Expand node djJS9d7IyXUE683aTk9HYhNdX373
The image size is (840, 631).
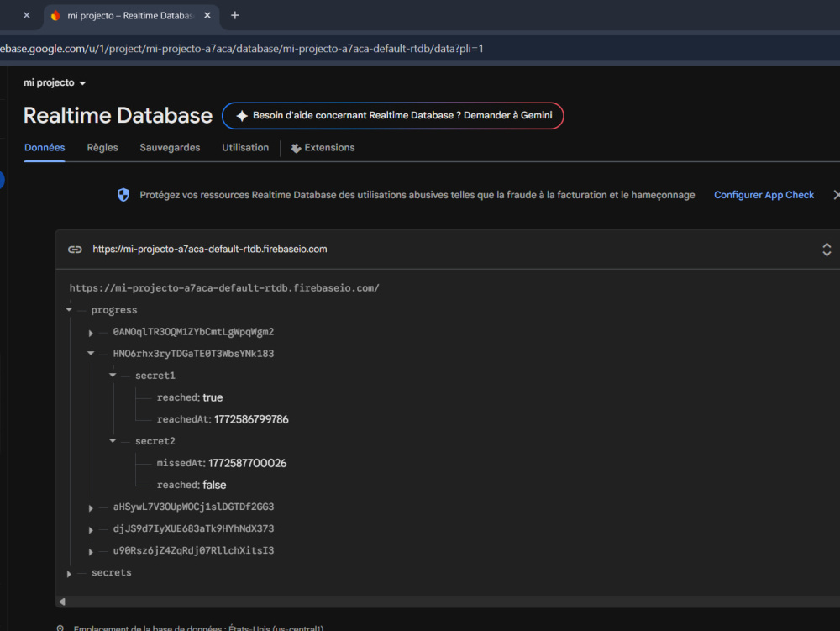[91, 530]
